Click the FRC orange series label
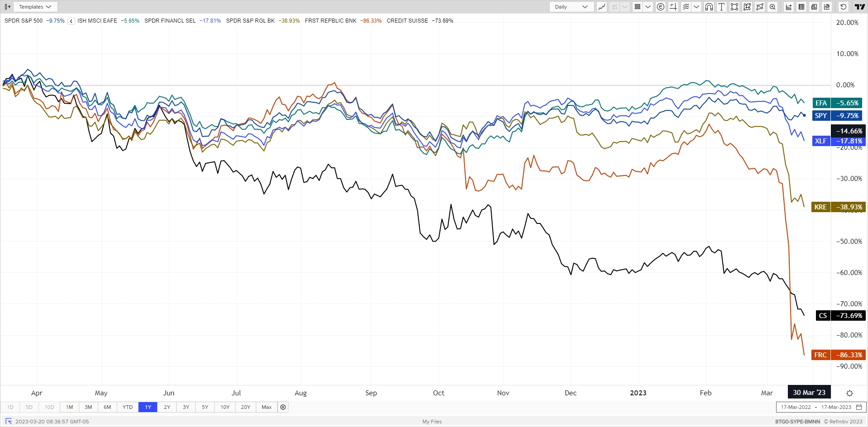 (820, 355)
